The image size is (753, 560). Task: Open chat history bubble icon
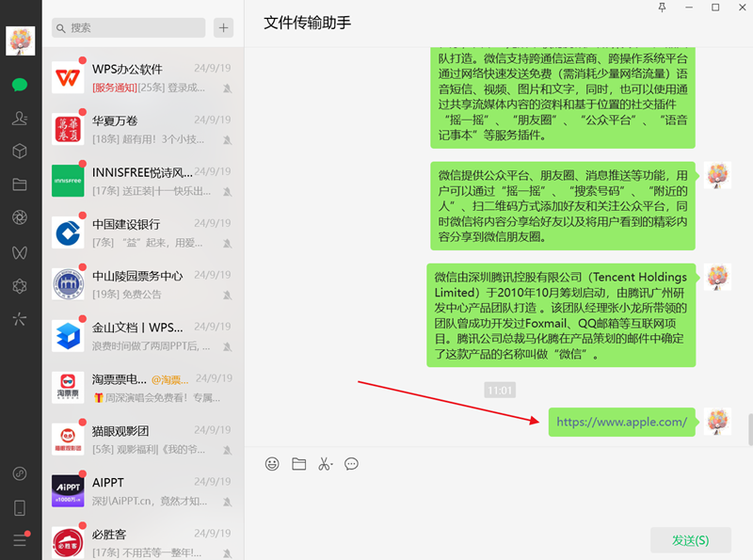pos(351,464)
